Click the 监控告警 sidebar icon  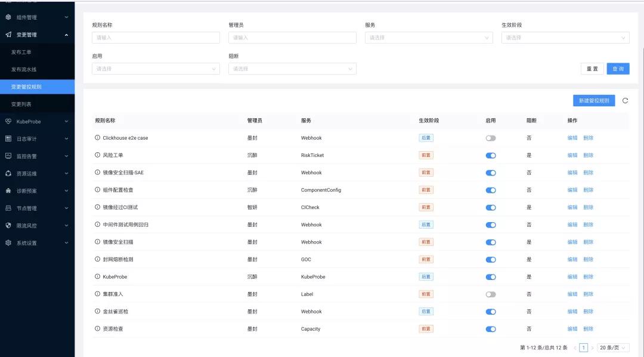[x=7, y=156]
